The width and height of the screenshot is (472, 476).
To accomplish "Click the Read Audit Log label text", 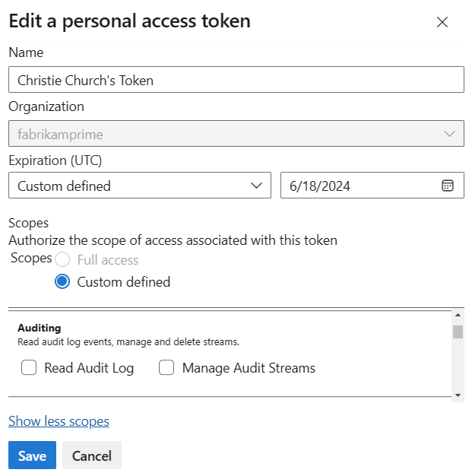I will (x=89, y=368).
